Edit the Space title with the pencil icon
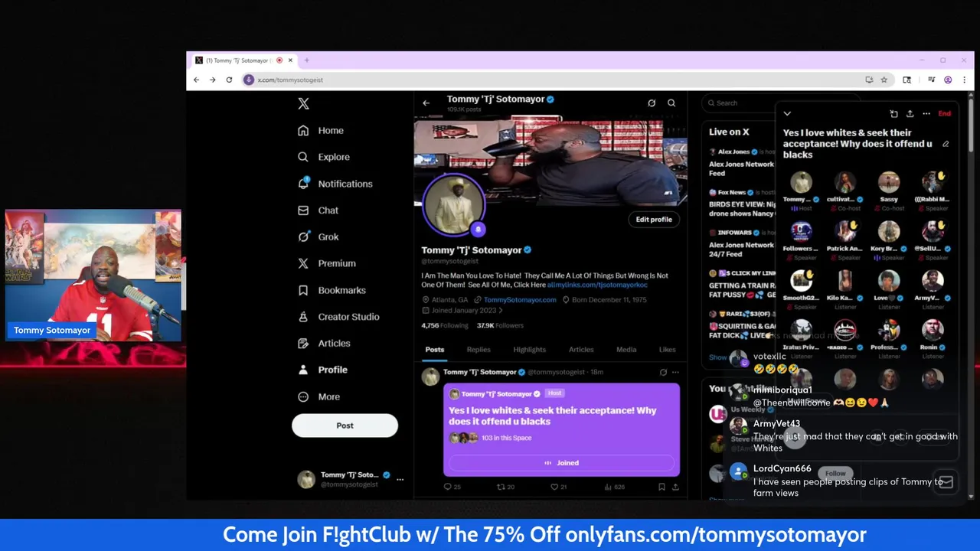This screenshot has height=551, width=980. (x=946, y=144)
